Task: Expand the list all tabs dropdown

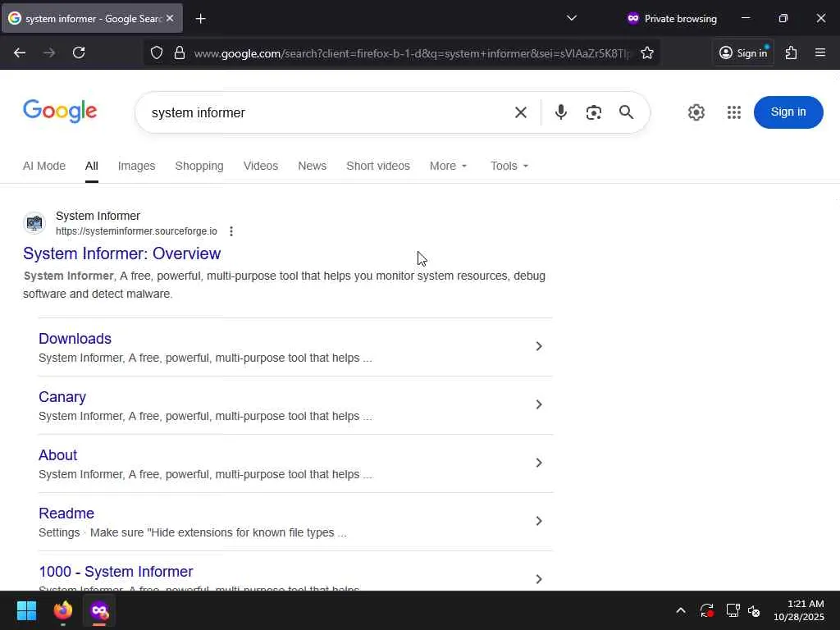Action: pyautogui.click(x=572, y=18)
